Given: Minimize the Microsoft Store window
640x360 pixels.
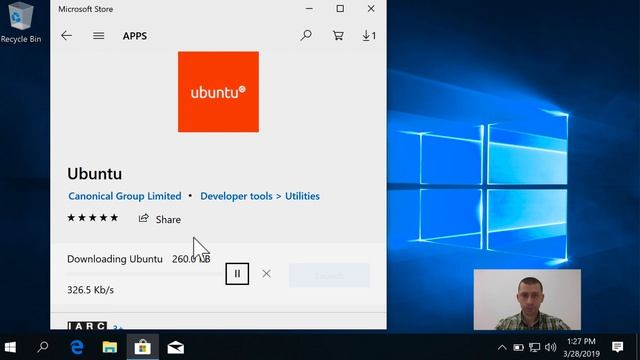Looking at the screenshot, I should 309,9.
